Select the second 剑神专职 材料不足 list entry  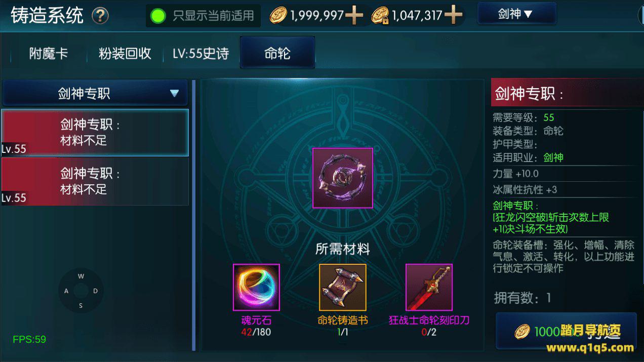(95, 181)
